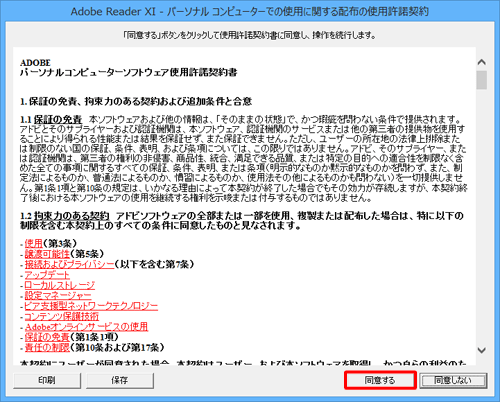Image resolution: width=500 pixels, height=402 pixels.
Task: Click the 1.2 拘束力のある契約 heading
Action: pyautogui.click(x=64, y=216)
